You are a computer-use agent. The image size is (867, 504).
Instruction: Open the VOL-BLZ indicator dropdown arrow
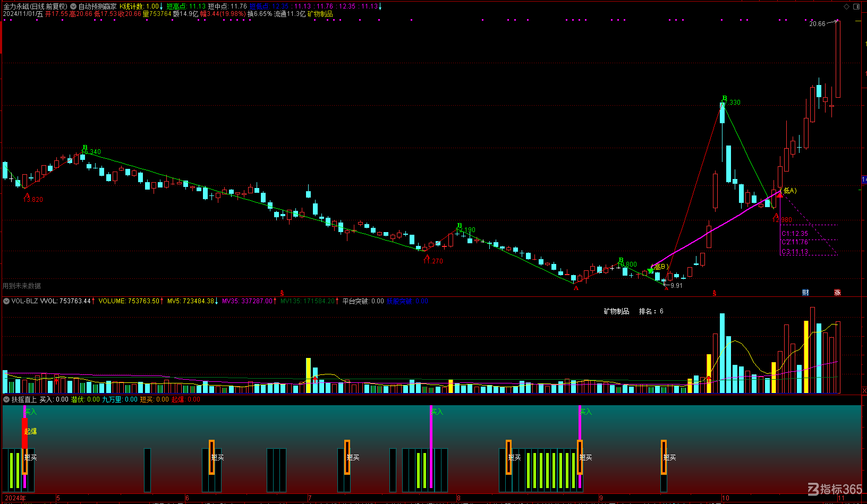[x=6, y=301]
